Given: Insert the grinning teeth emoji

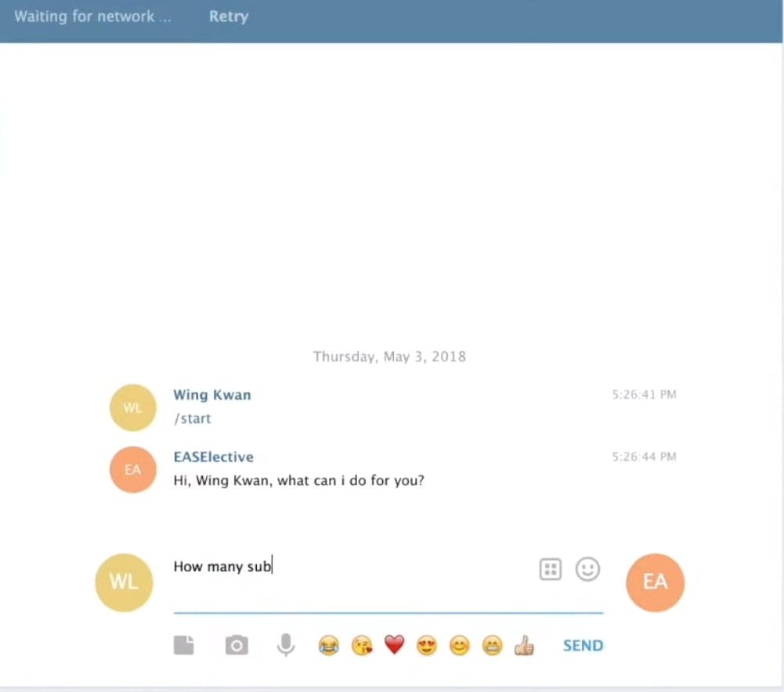Looking at the screenshot, I should click(x=492, y=646).
